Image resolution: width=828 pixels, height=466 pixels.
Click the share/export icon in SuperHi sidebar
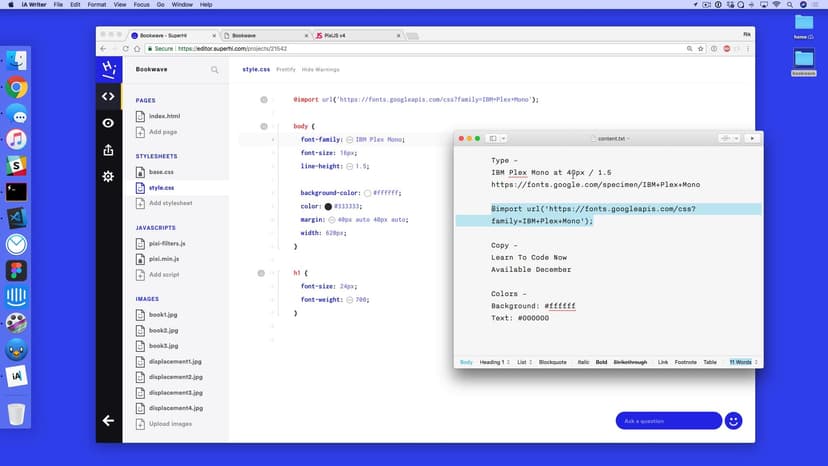click(108, 150)
